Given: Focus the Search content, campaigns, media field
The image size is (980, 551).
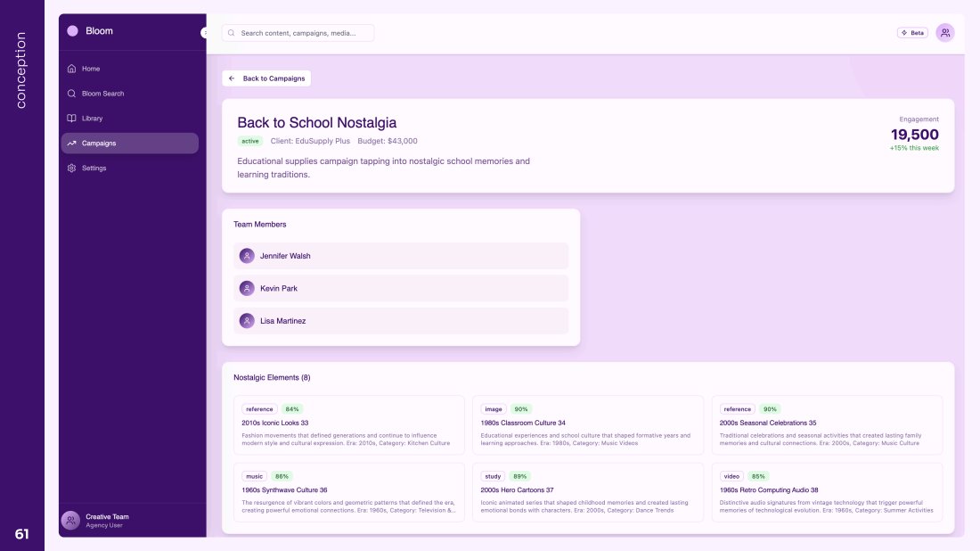Looking at the screenshot, I should coord(298,33).
